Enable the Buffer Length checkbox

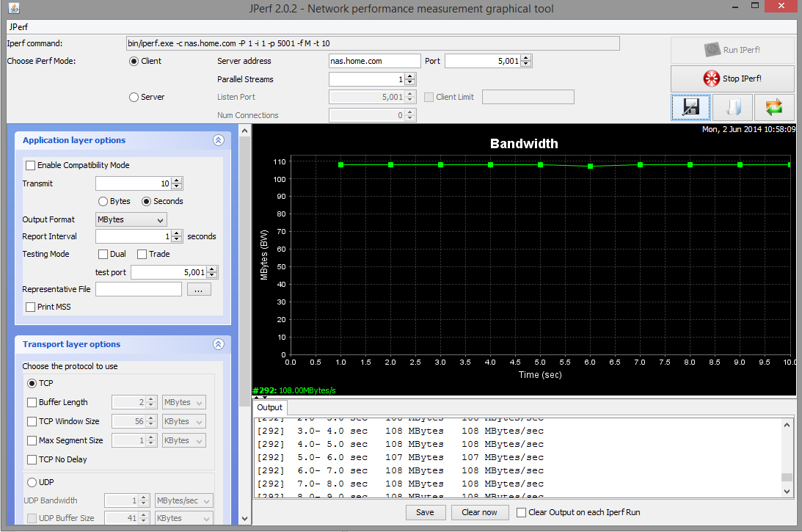pyautogui.click(x=32, y=403)
